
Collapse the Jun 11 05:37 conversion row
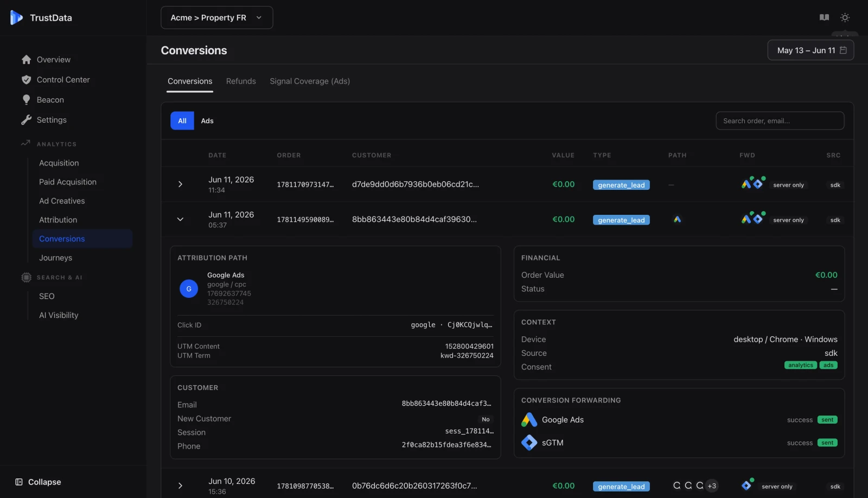pyautogui.click(x=180, y=220)
